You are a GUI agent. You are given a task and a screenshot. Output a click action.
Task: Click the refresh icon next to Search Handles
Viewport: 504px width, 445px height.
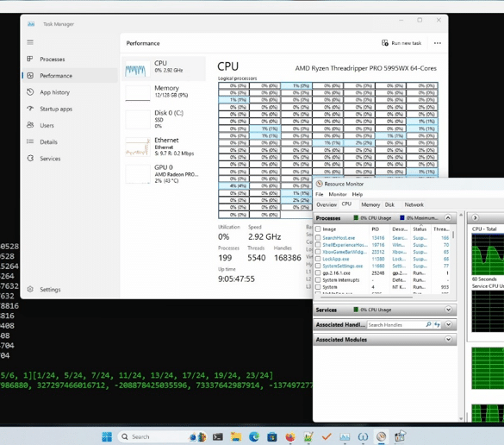click(437, 324)
